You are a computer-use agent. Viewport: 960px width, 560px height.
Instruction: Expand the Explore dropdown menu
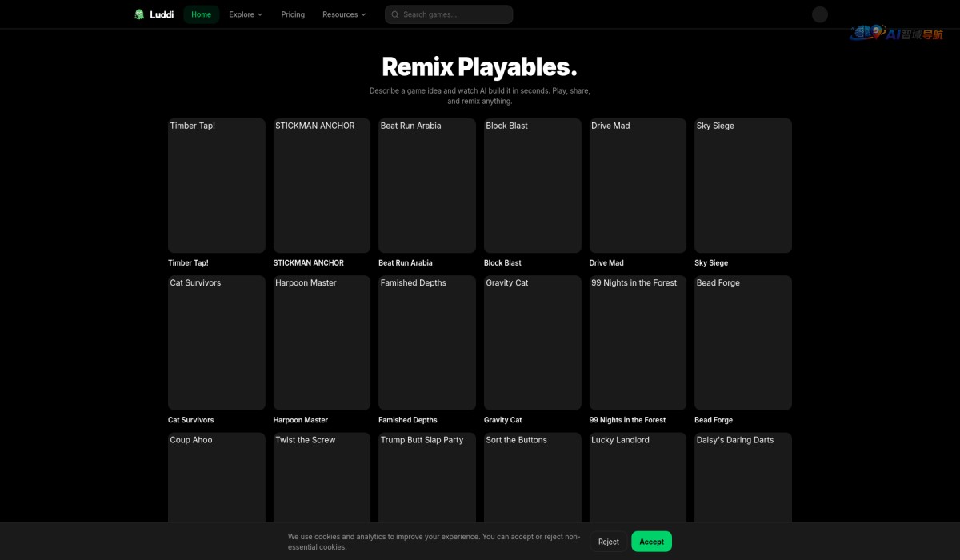pyautogui.click(x=246, y=14)
